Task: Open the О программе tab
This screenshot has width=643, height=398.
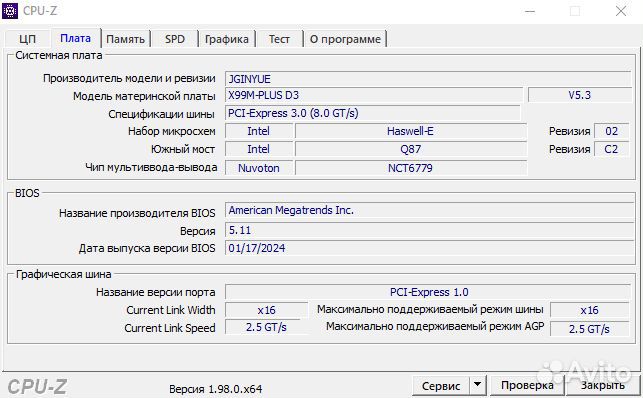Action: click(x=345, y=39)
